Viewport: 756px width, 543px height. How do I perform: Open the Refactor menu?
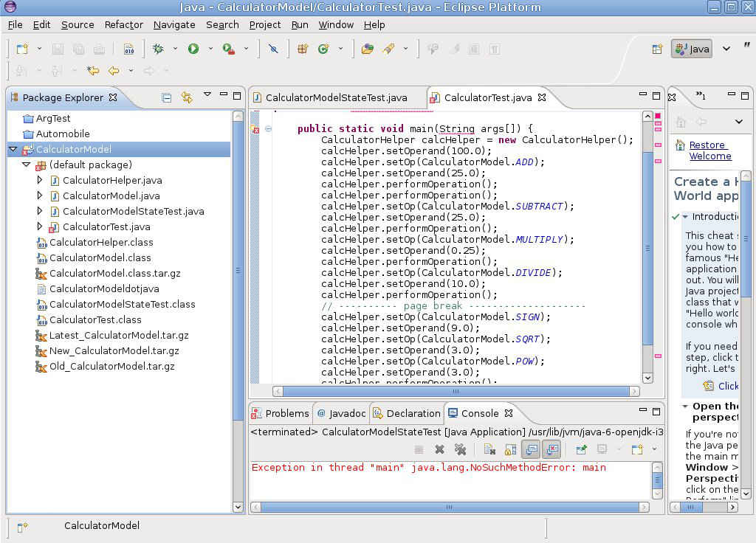pos(124,24)
